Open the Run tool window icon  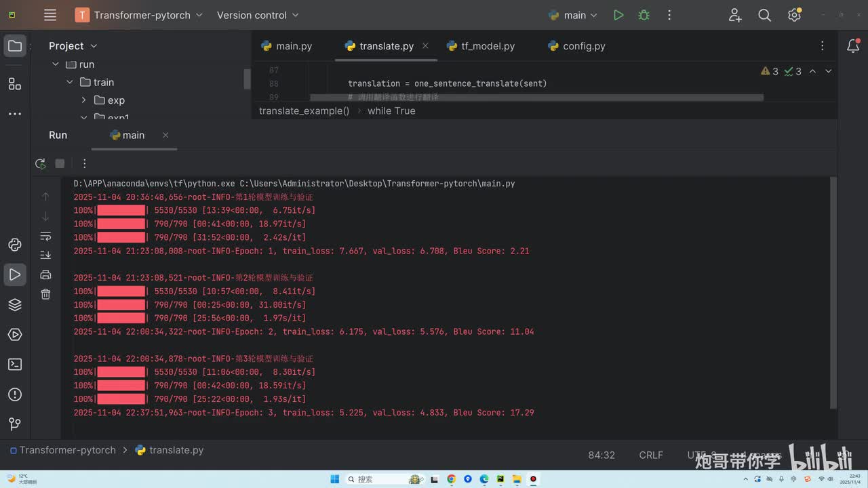point(15,274)
